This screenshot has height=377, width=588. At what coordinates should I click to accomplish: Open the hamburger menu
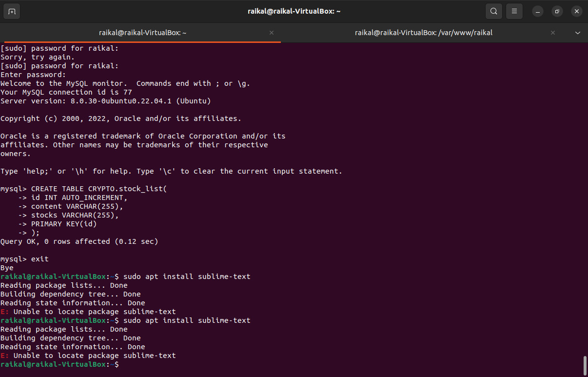[514, 11]
